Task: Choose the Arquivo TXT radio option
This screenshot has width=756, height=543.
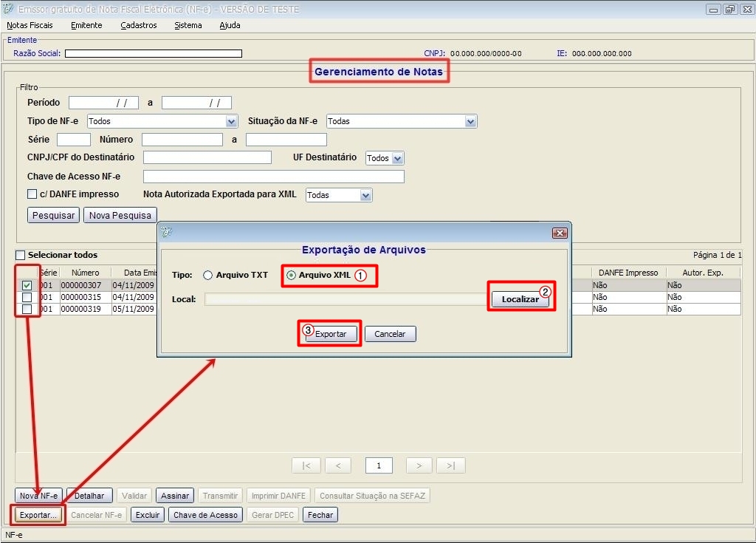Action: [207, 276]
